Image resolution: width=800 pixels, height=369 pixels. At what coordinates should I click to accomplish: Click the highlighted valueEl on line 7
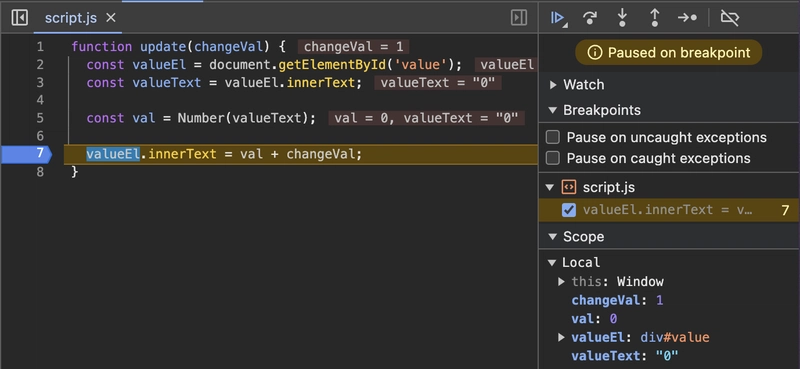pyautogui.click(x=113, y=154)
